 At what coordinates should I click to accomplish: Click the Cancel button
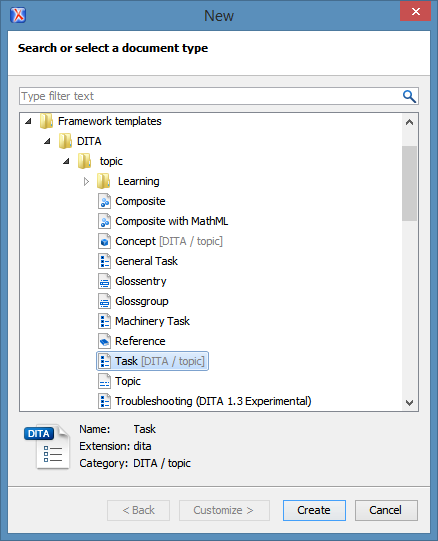pyautogui.click(x=386, y=510)
